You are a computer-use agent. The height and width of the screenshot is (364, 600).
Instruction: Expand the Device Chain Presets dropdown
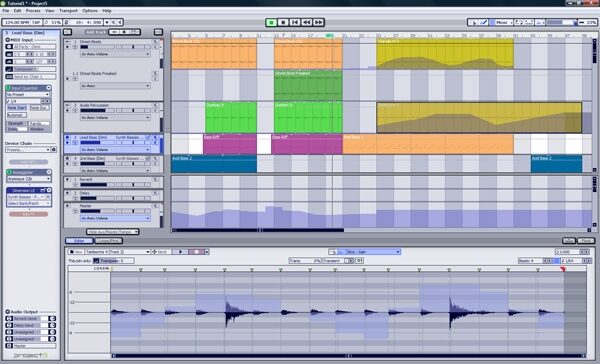(28, 150)
